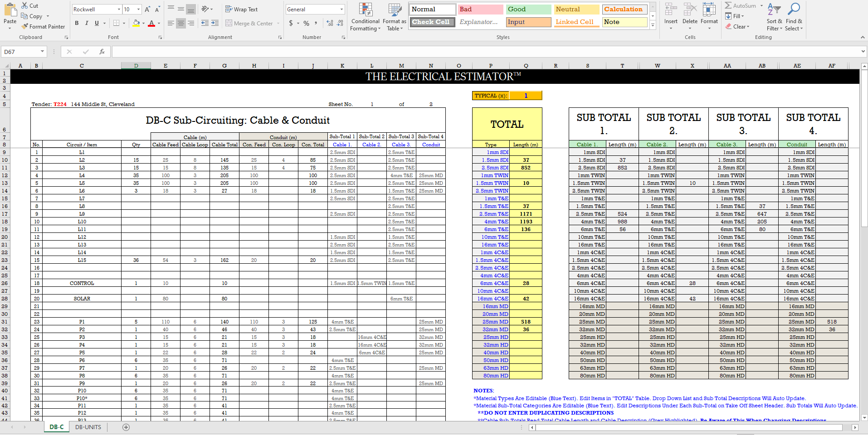This screenshot has height=435, width=868.
Task: Select the DB-C sheet tab
Action: click(x=56, y=427)
